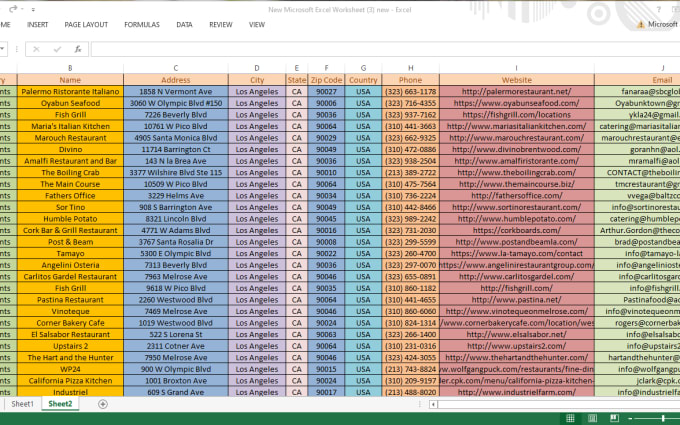Expand the Name Box dropdown arrow

(2, 49)
